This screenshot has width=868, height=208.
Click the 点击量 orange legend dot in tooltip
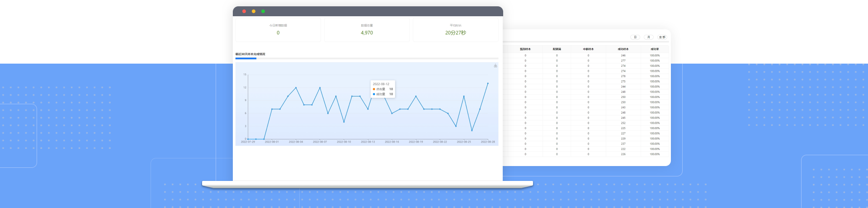374,89
